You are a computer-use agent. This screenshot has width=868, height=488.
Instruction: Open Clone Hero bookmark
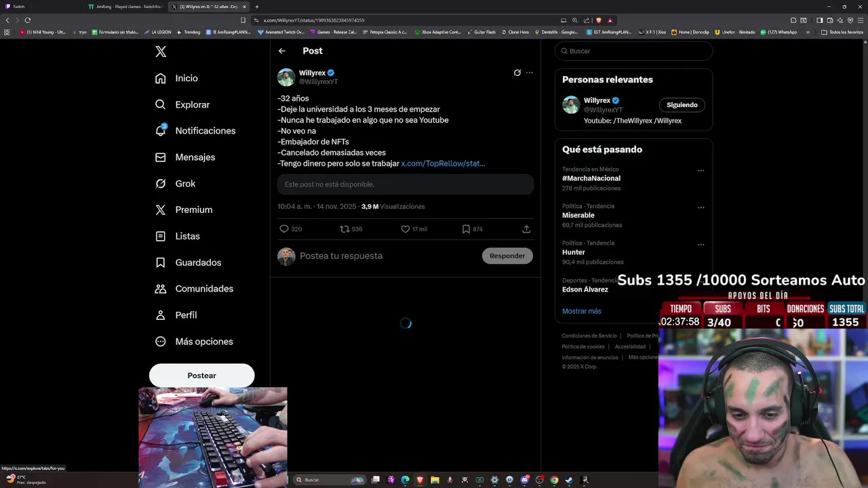tap(515, 32)
